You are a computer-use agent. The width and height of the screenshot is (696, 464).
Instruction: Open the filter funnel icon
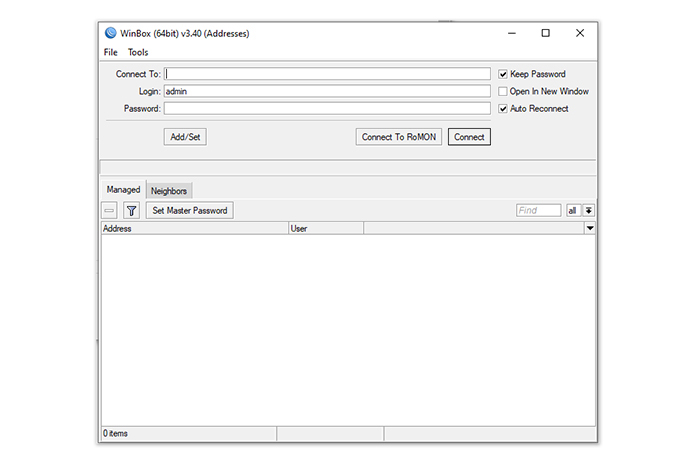point(131,211)
